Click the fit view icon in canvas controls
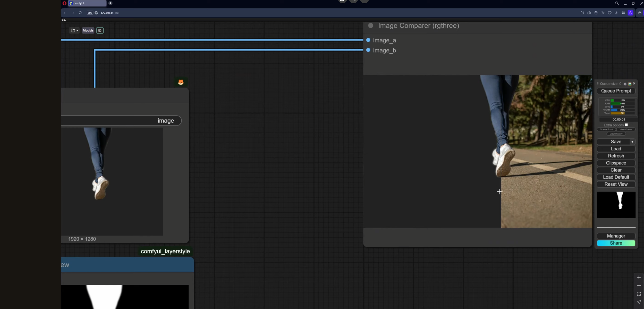 [x=639, y=294]
